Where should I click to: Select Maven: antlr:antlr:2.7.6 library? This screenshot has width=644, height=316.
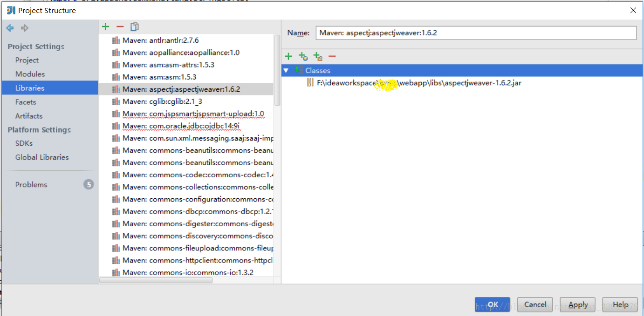coord(160,40)
